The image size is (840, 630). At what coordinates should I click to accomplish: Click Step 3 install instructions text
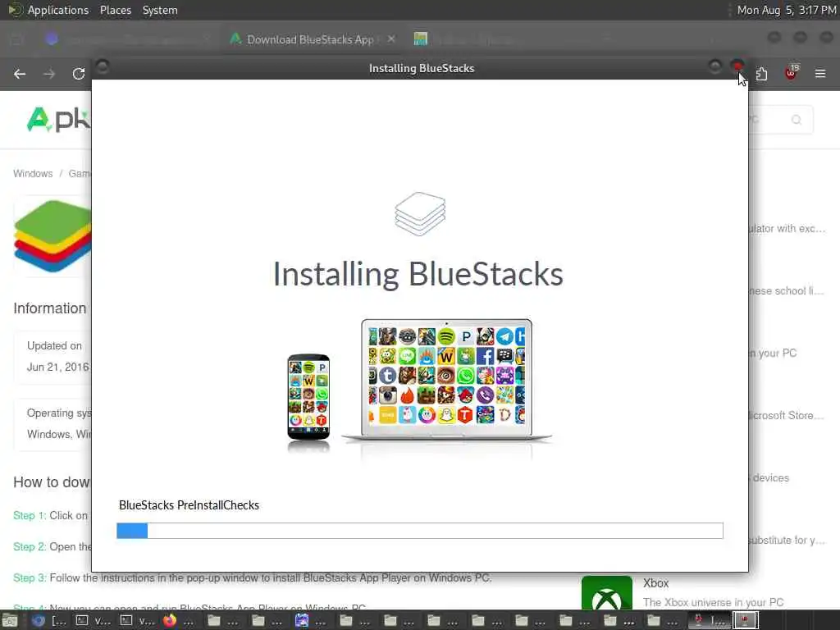(x=253, y=577)
